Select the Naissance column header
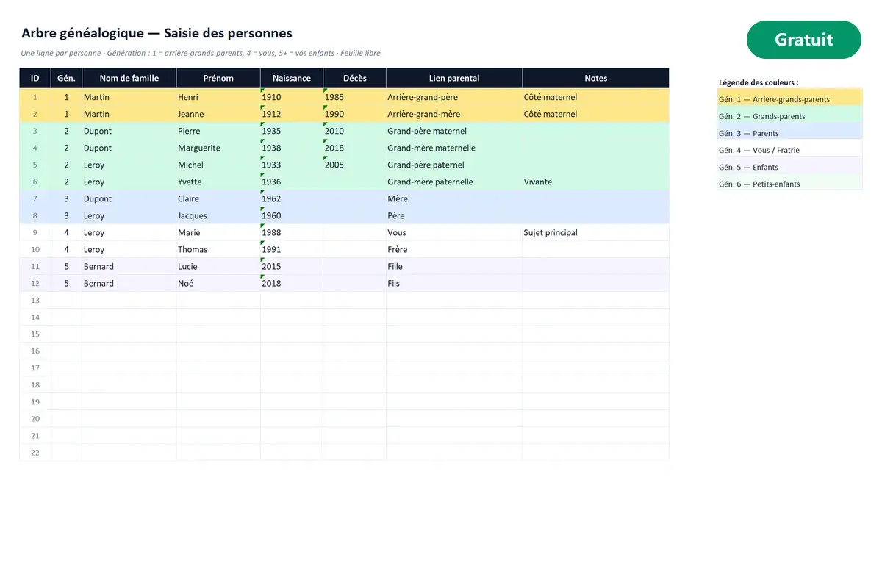Image resolution: width=882 pixels, height=588 pixels. (x=292, y=78)
